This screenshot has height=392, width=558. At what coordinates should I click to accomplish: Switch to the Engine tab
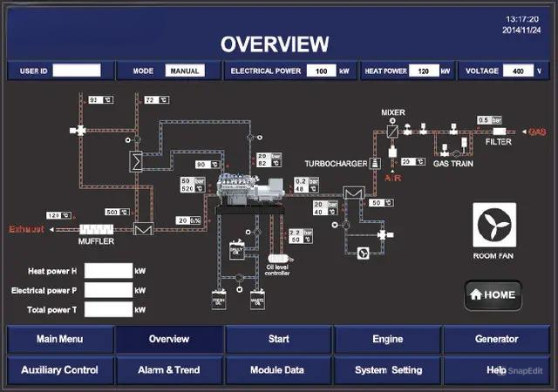point(387,339)
